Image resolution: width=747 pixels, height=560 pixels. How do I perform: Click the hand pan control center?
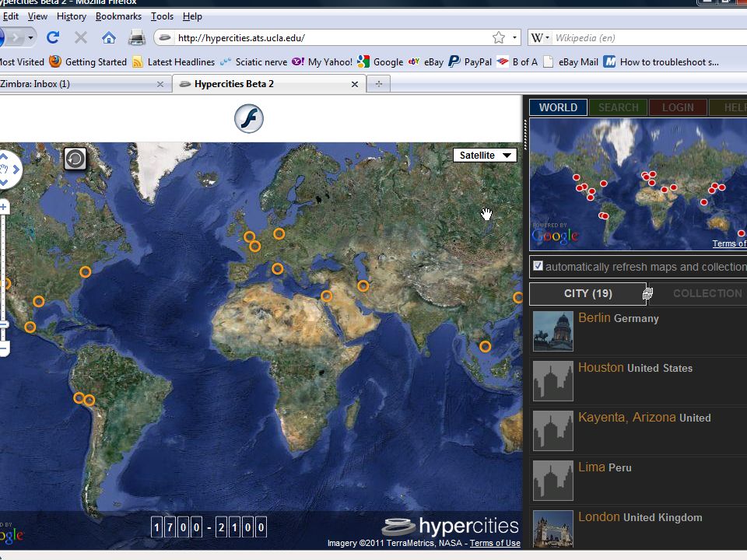pos(5,169)
